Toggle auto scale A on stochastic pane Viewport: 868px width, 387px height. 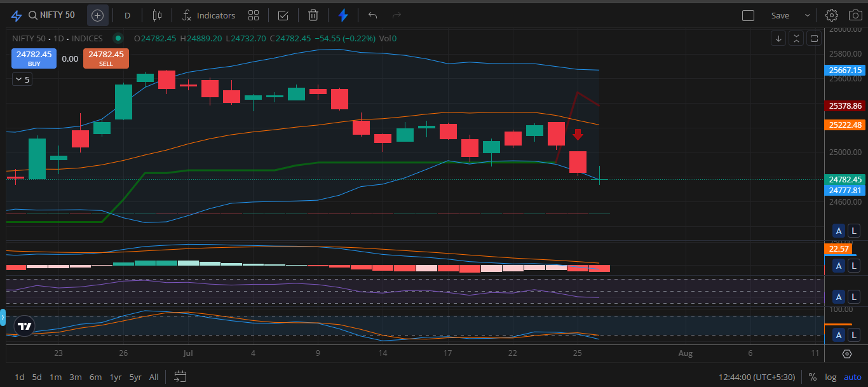(839, 335)
